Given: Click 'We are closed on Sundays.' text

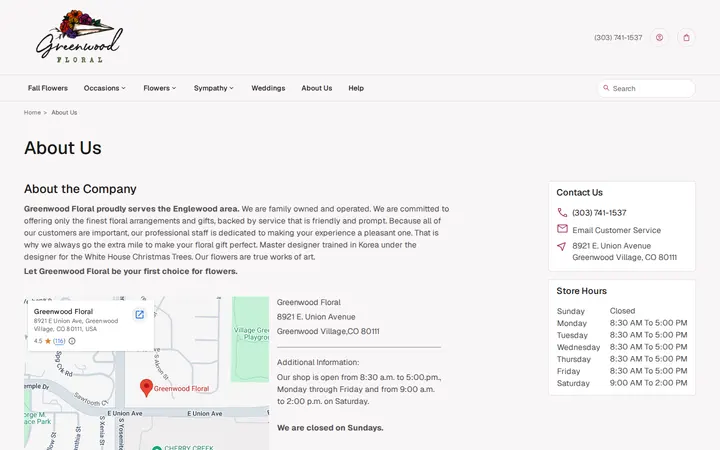Looking at the screenshot, I should [330, 428].
